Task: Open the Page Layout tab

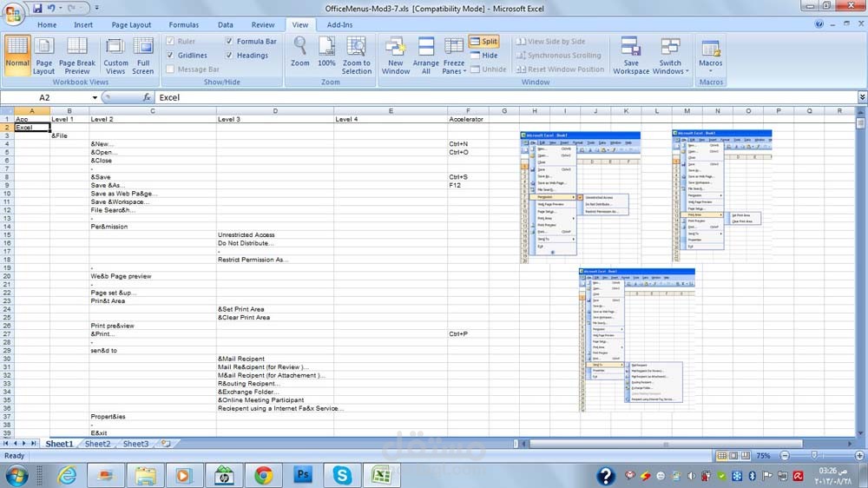Action: 131,25
